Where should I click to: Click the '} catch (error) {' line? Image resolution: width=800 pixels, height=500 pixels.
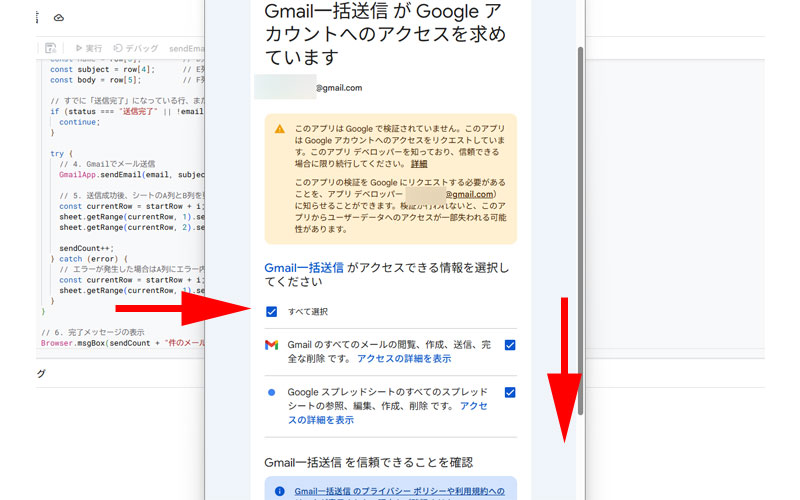point(89,259)
